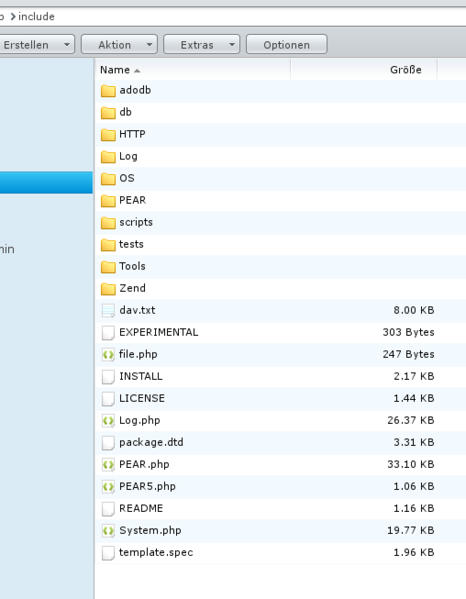Click the 303 Bytes size value
Screen dimensions: 466x599
408,332
